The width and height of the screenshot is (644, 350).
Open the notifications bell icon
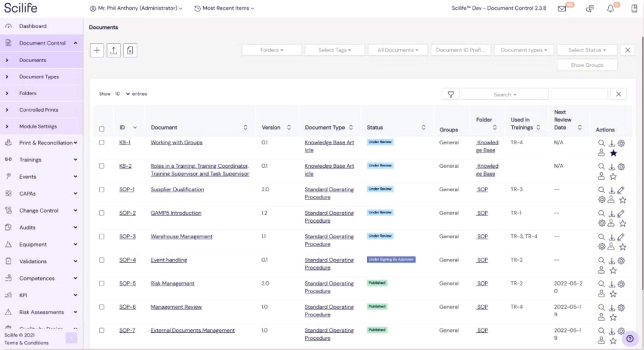point(611,8)
